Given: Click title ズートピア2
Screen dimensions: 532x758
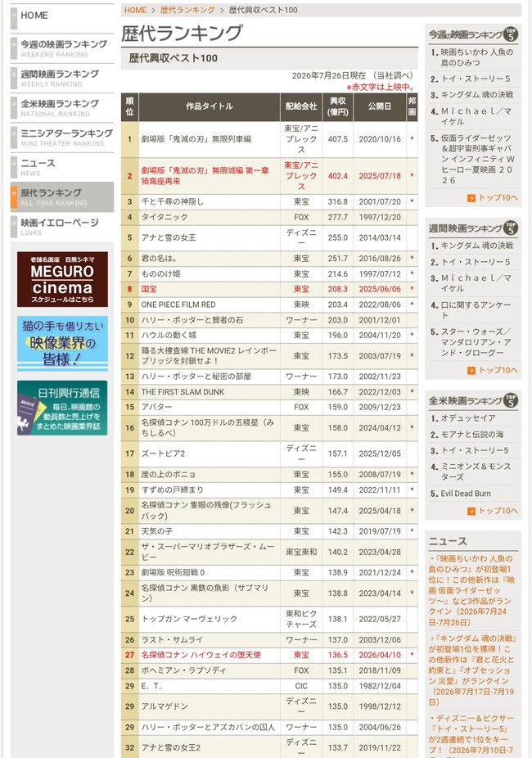Looking at the screenshot, I should point(163,454).
